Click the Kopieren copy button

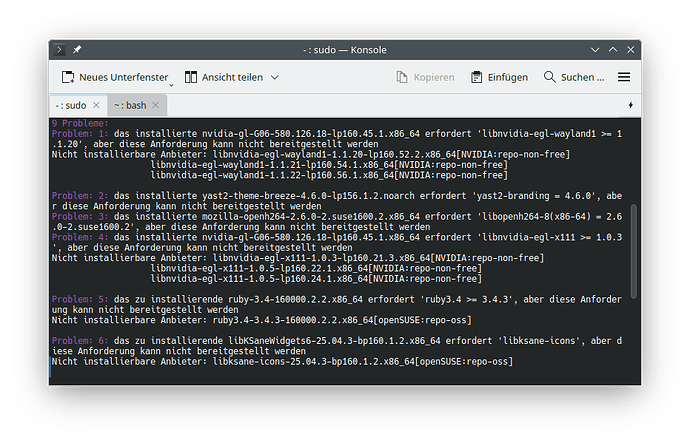pos(425,77)
